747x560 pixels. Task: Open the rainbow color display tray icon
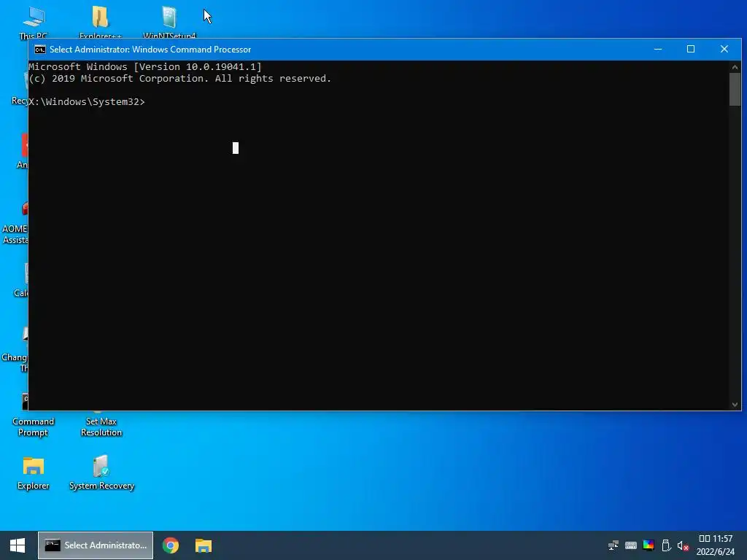649,545
